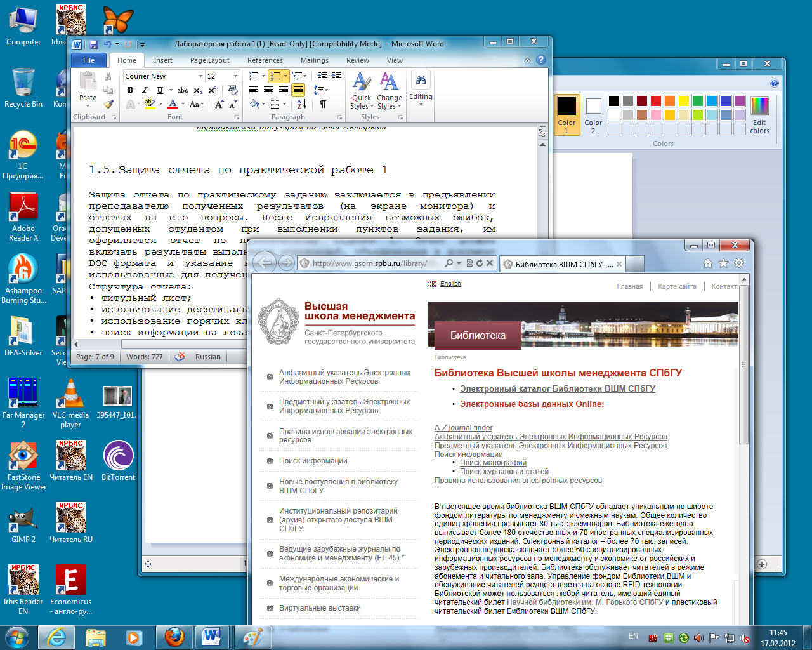Click the Copy icon in Word clipboard group

[x=108, y=90]
